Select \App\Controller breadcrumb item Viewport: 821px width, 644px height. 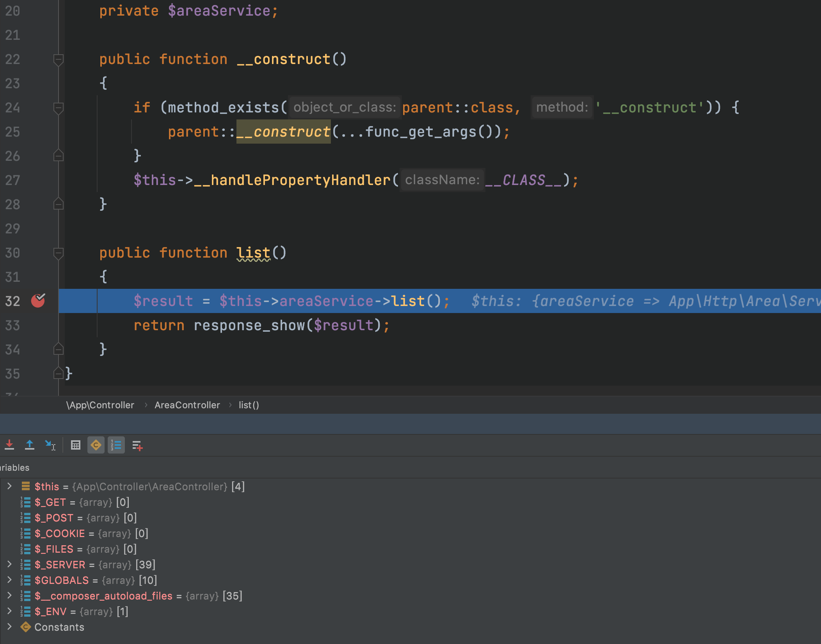coord(100,405)
